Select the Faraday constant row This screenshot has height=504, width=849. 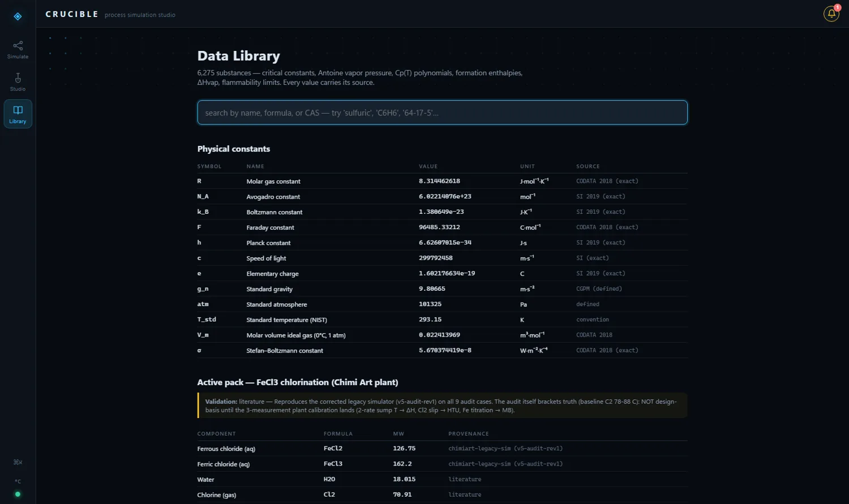(x=442, y=227)
